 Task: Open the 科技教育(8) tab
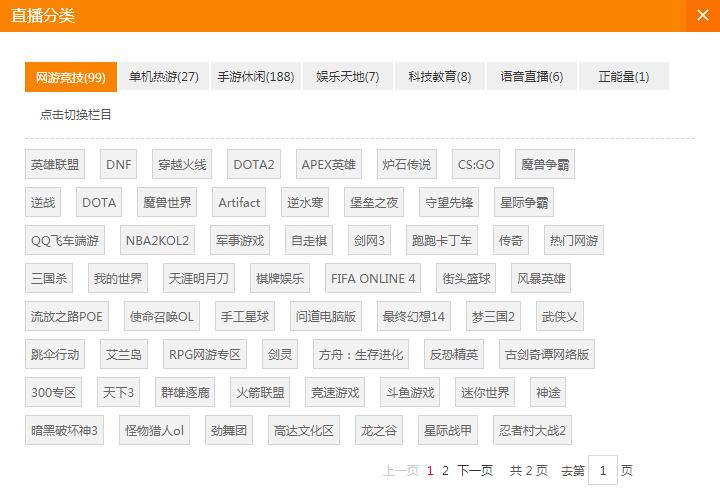[x=440, y=76]
